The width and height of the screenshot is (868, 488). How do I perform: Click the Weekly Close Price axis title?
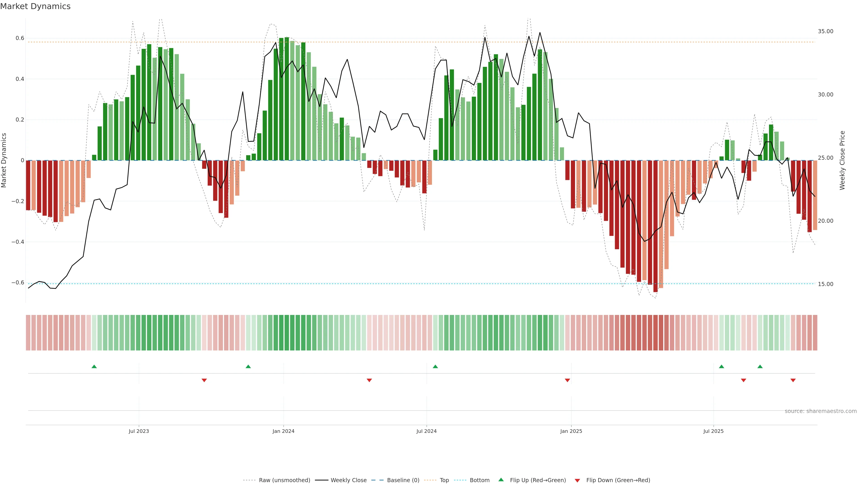(x=842, y=160)
